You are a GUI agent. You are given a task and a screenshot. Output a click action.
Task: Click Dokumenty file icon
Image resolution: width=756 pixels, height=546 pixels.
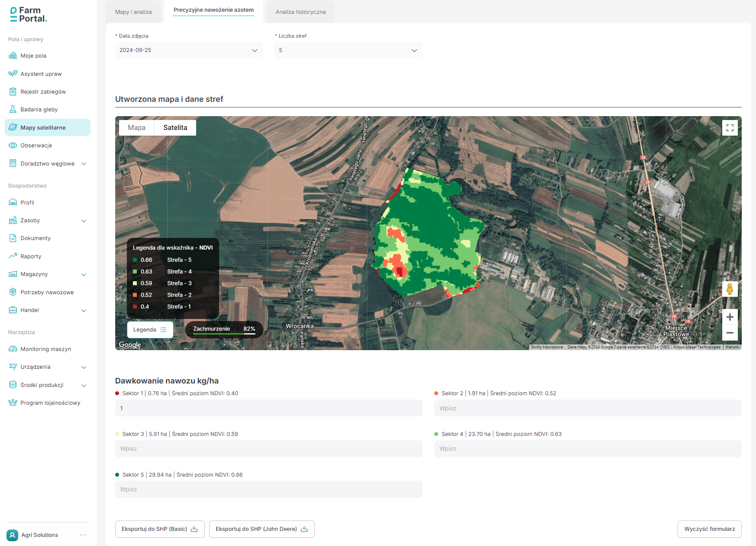(13, 238)
